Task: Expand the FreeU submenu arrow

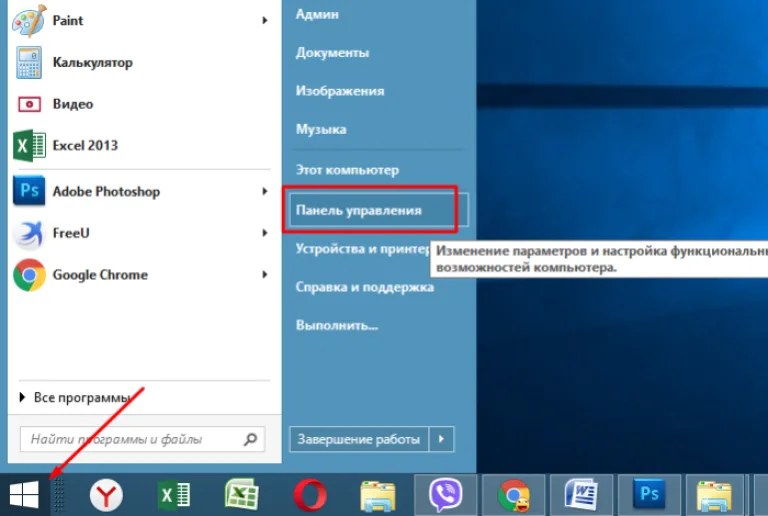Action: [264, 233]
